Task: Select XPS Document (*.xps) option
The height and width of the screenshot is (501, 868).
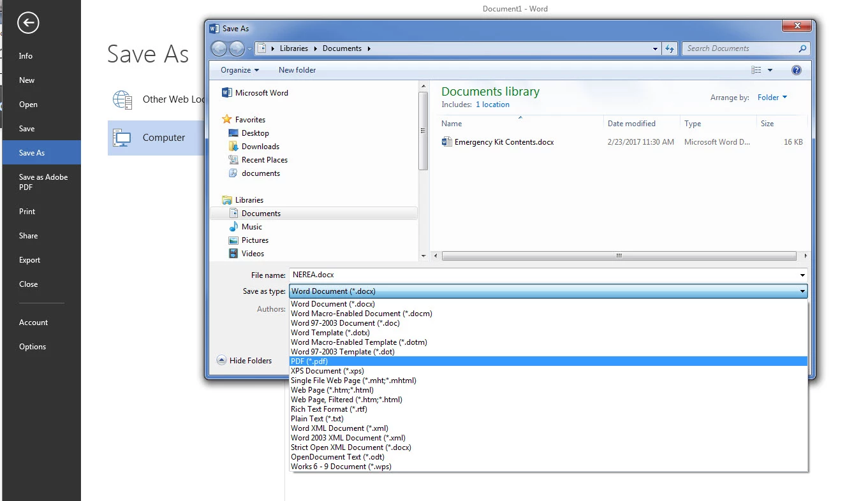Action: [548, 371]
